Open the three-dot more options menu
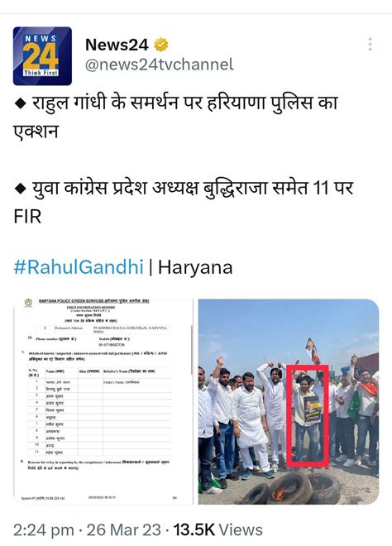392x546 pixels. pos(370,44)
